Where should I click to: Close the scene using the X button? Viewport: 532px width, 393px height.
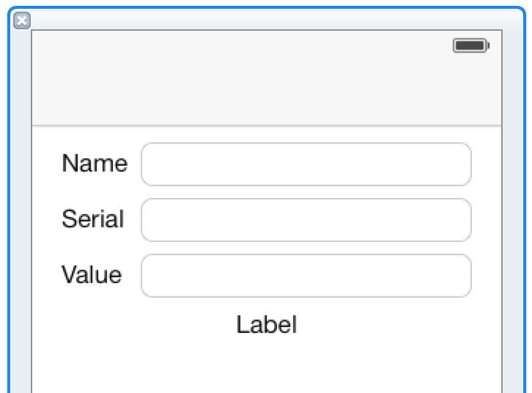click(22, 21)
